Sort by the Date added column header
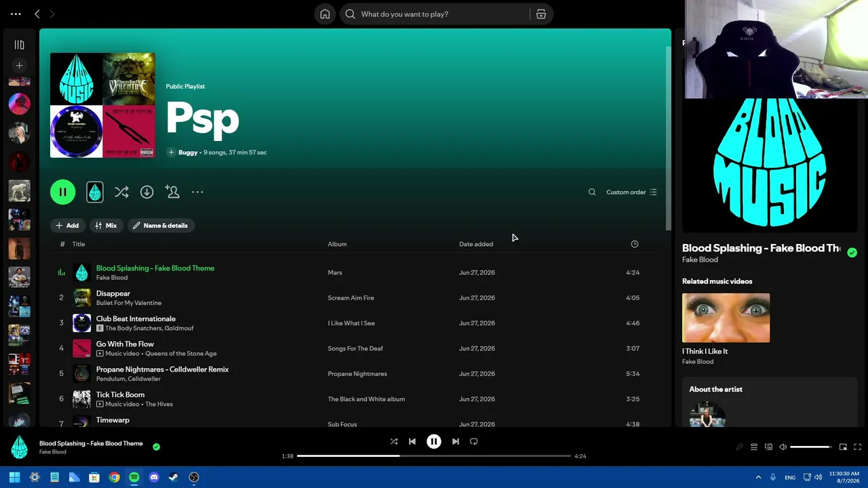Screen dimensions: 868x488 pyautogui.click(x=476, y=244)
